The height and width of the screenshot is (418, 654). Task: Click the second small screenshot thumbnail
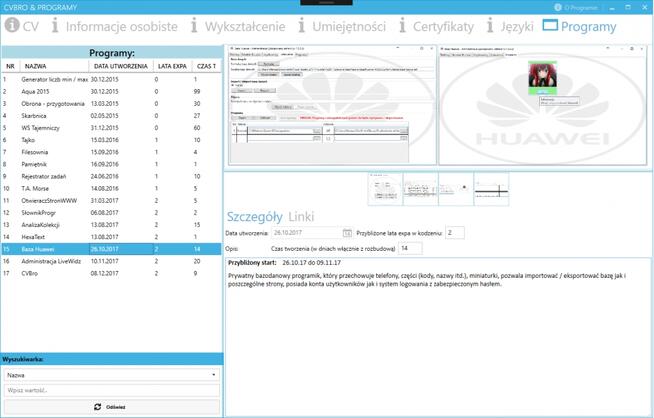420,189
